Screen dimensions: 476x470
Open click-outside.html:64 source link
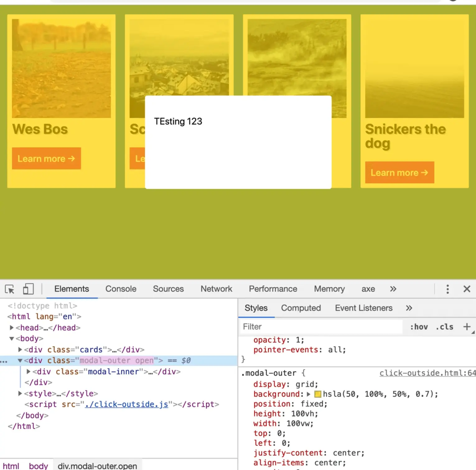pos(427,373)
